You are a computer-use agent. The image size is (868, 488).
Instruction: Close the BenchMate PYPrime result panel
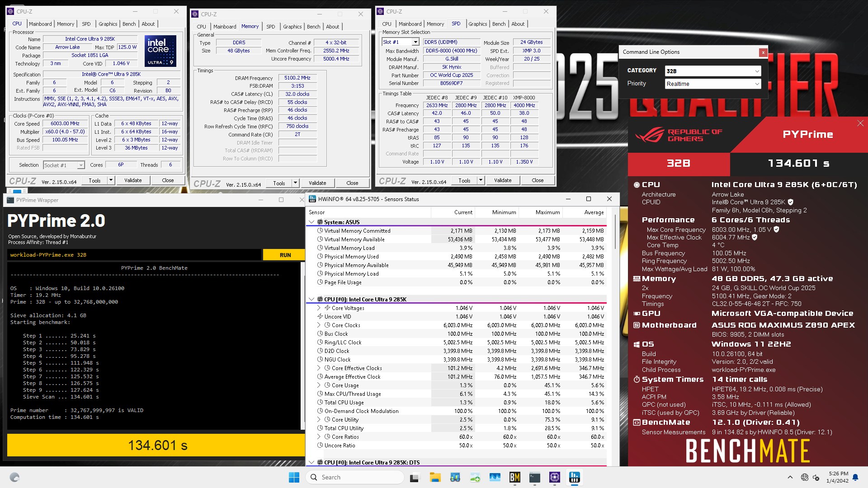coord(860,123)
